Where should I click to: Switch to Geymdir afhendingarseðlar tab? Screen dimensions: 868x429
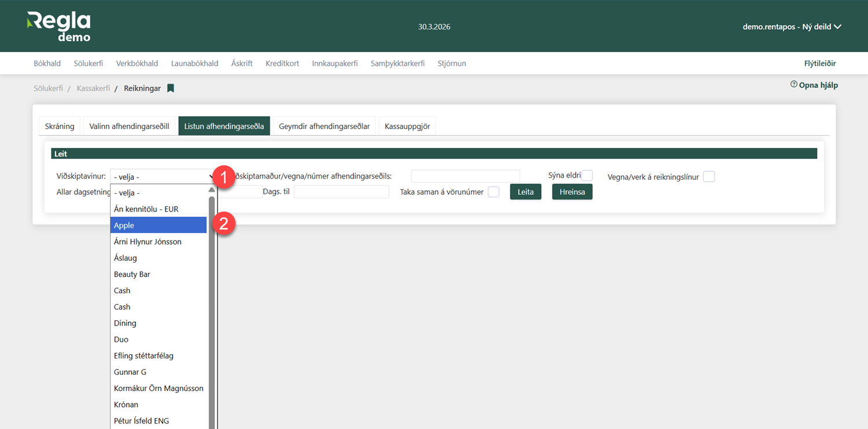tap(324, 126)
